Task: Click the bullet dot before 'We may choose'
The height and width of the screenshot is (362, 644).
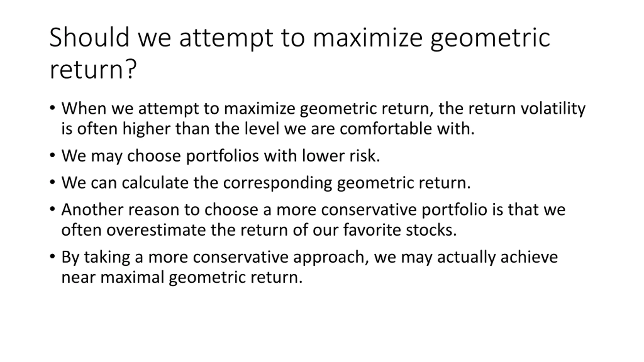Action: pos(52,155)
